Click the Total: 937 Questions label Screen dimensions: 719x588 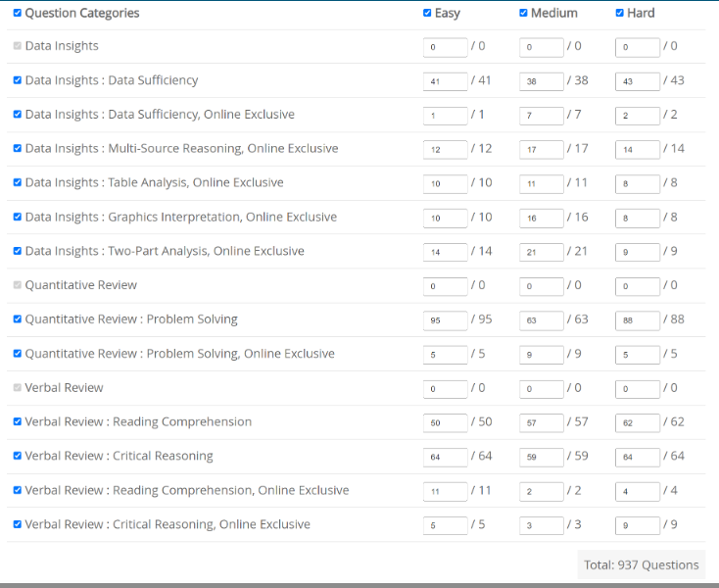pyautogui.click(x=642, y=564)
